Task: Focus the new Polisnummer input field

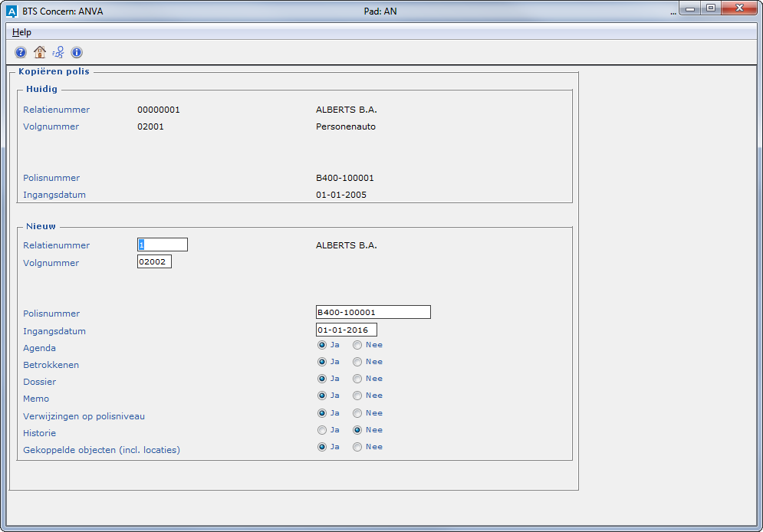Action: pos(373,313)
